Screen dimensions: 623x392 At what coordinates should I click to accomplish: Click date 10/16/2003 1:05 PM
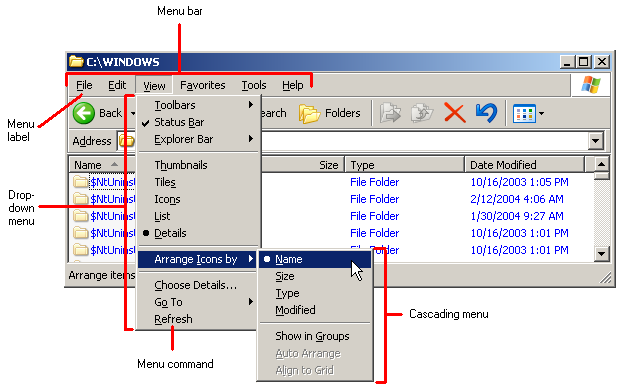tap(519, 182)
